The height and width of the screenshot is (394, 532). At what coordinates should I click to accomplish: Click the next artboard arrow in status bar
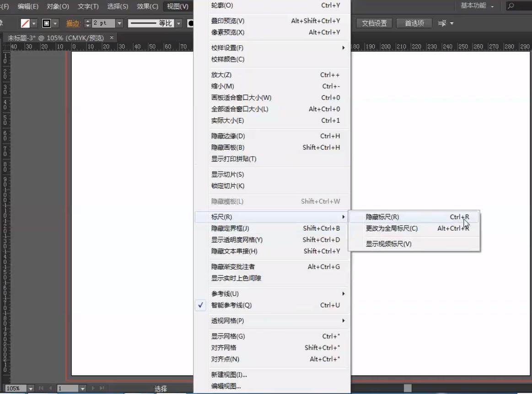coord(93,389)
